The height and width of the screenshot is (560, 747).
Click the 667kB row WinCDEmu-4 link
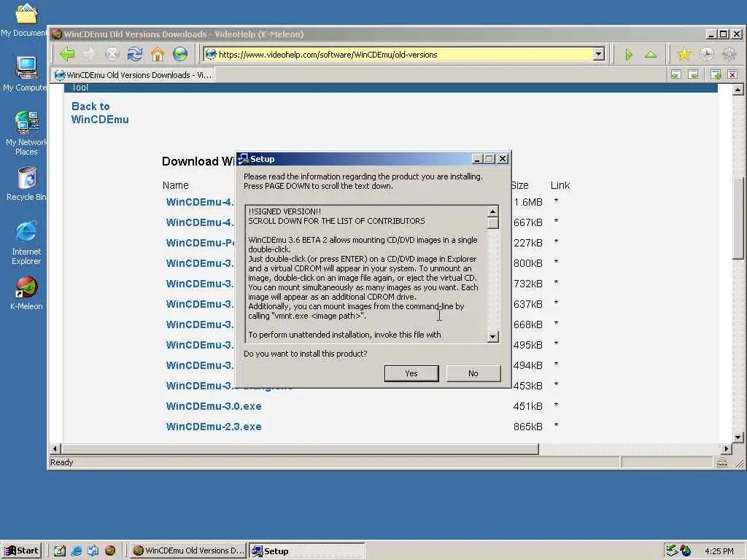pyautogui.click(x=200, y=222)
